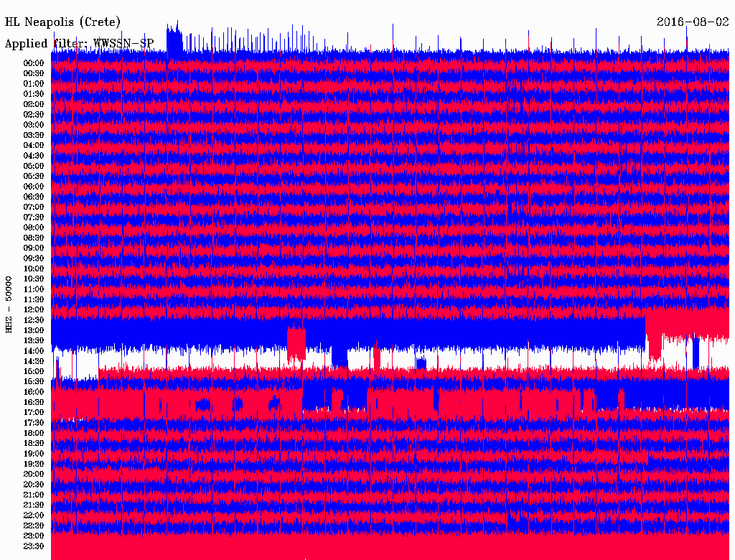Select the 06:00 time row label
Image resolution: width=735 pixels, height=560 pixels.
(34, 187)
